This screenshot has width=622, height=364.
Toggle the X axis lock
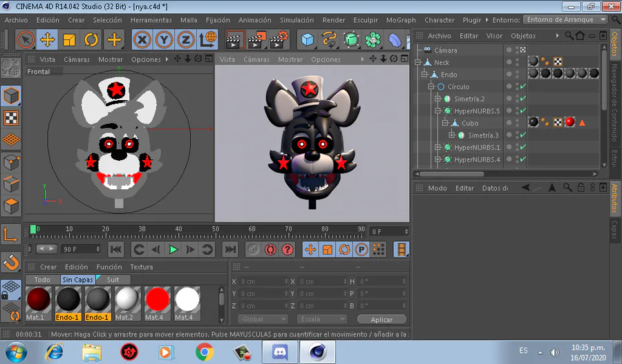(x=142, y=39)
